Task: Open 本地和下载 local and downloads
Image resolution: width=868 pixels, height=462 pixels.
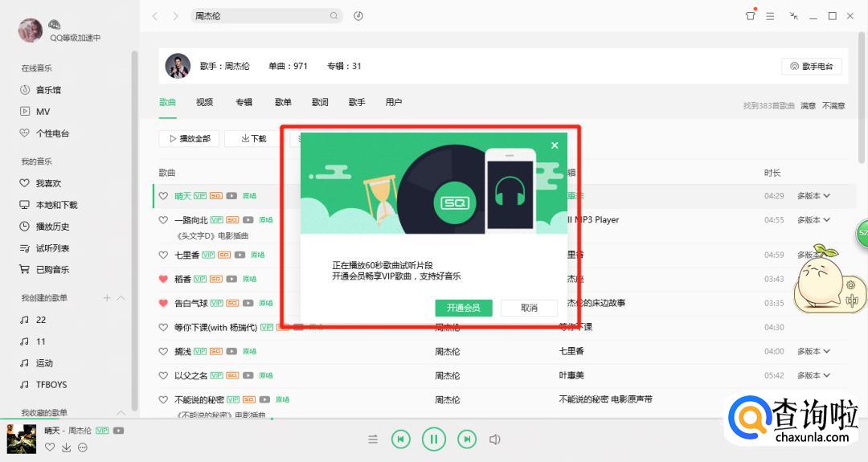Action: click(49, 205)
